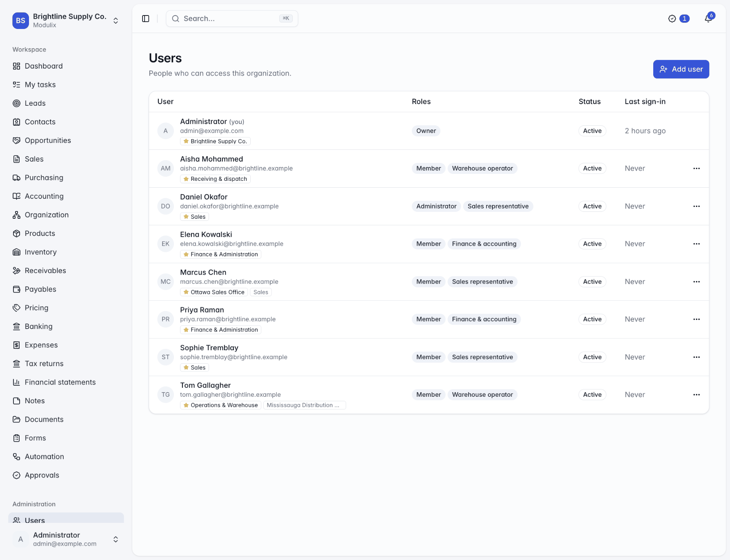Open actions menu for Priya Raman
730x560 pixels.
point(697,319)
